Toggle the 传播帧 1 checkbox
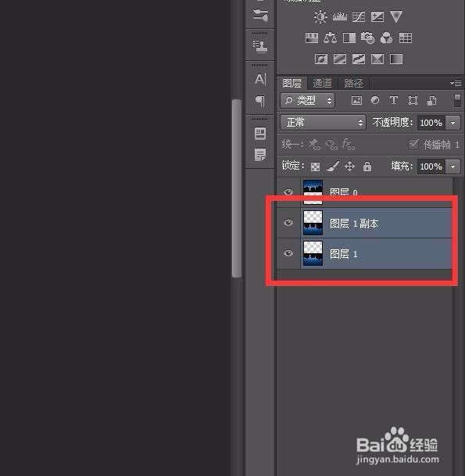The width and height of the screenshot is (465, 476). click(x=413, y=144)
